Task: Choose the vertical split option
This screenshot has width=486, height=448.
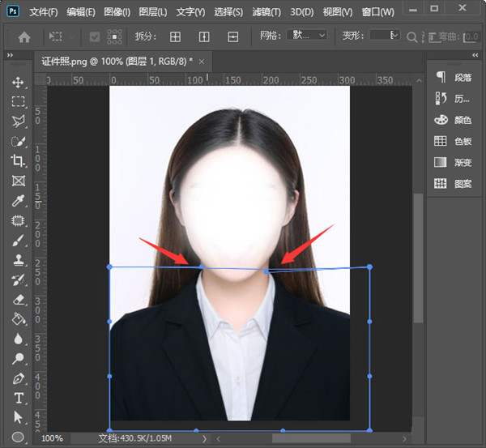Action: click(204, 36)
